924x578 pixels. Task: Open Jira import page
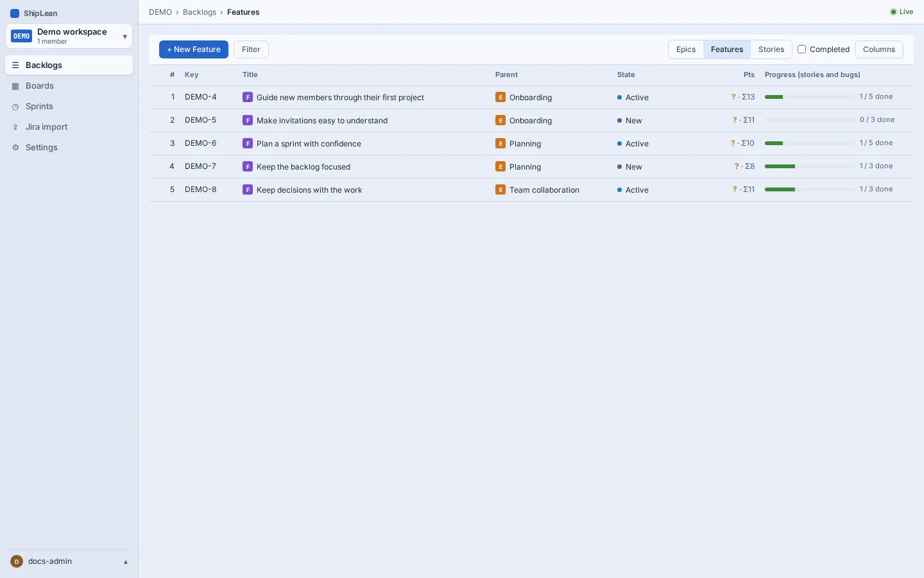click(x=69, y=127)
